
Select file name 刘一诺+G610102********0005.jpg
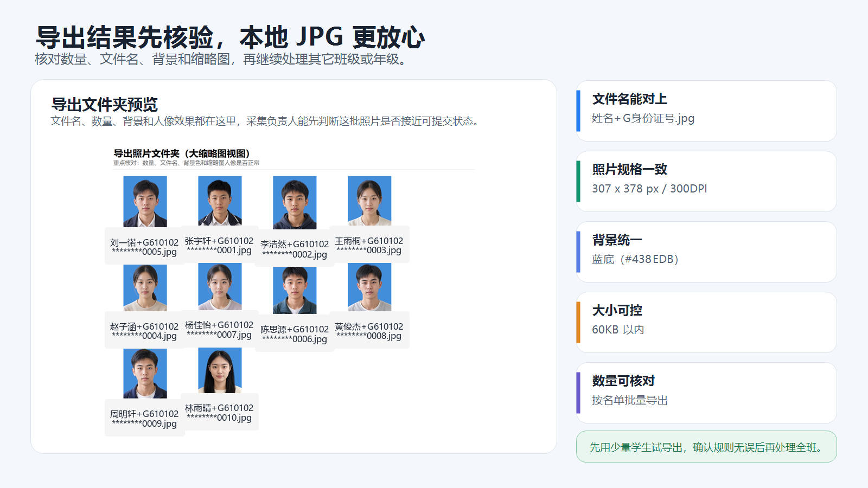coord(144,247)
